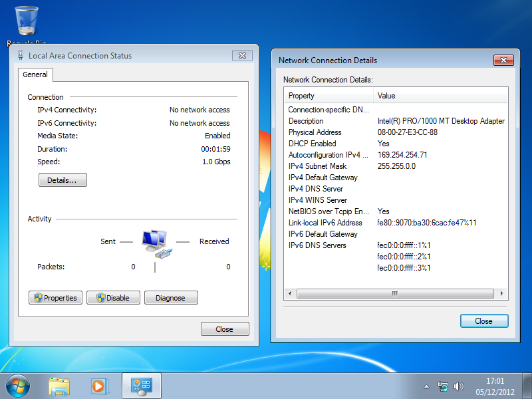Disable the network connection

113,298
